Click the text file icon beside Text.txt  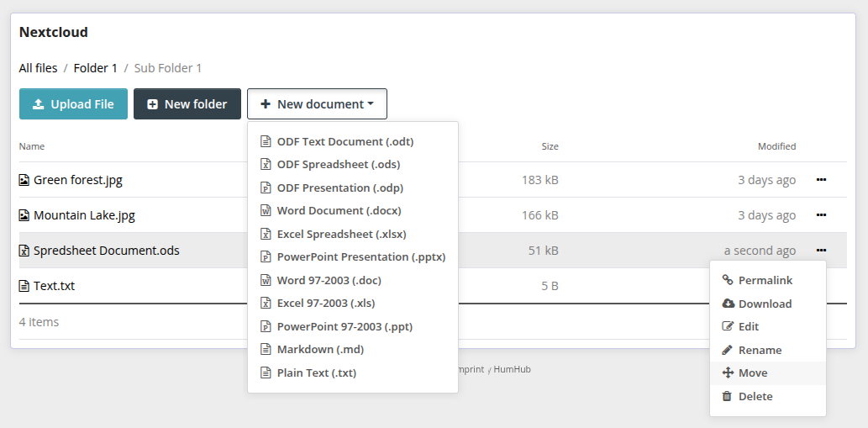pos(24,286)
